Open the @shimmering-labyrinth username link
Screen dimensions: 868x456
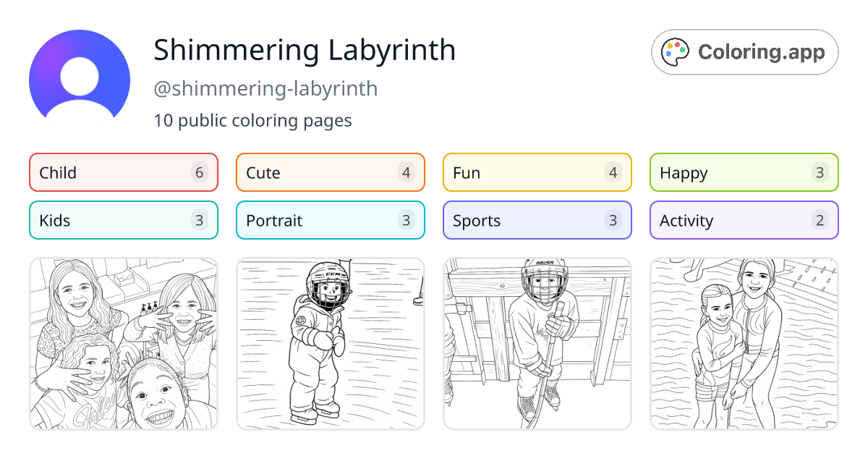pos(265,88)
